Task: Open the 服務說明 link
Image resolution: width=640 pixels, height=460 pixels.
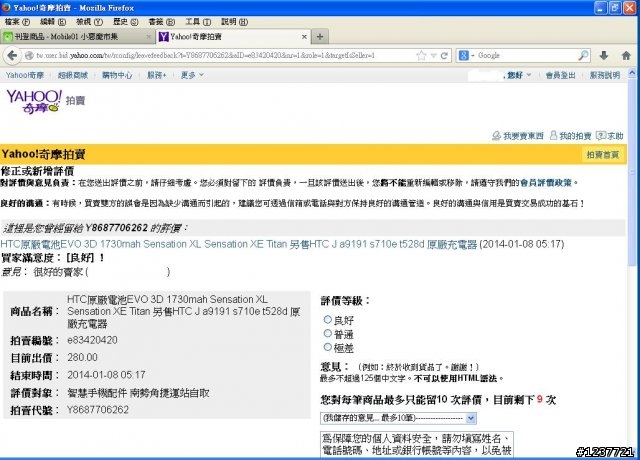Action: pyautogui.click(x=605, y=75)
